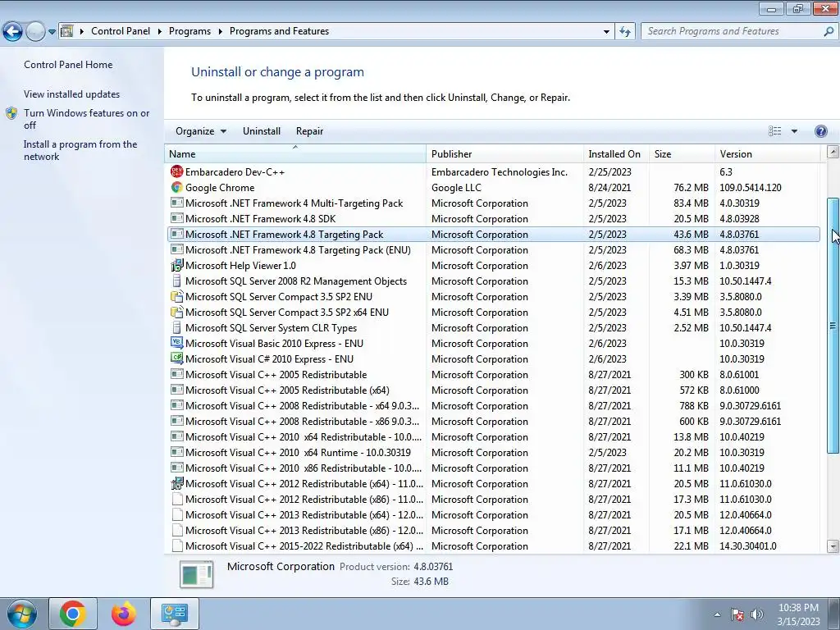This screenshot has height=630, width=840.
Task: Open View installed updates link
Action: [72, 94]
